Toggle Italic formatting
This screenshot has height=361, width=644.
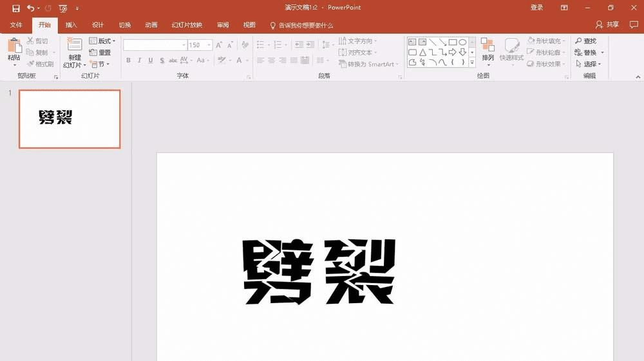tap(139, 60)
